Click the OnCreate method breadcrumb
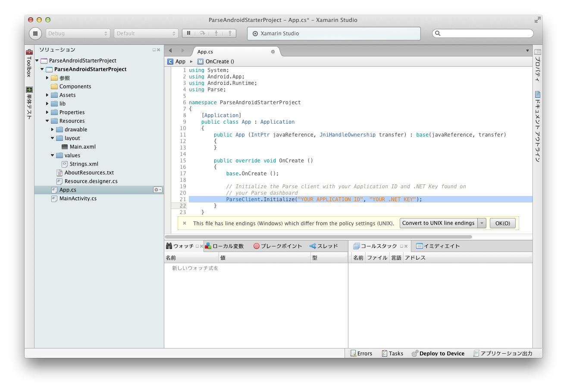567x392 pixels. pos(216,62)
